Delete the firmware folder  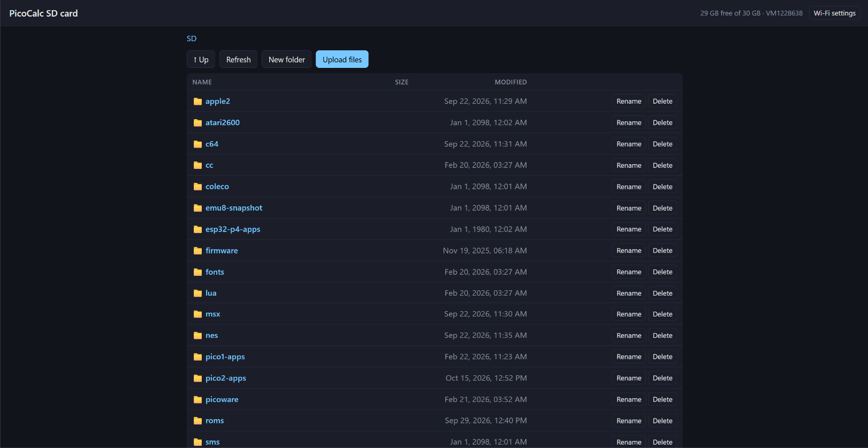pos(663,250)
